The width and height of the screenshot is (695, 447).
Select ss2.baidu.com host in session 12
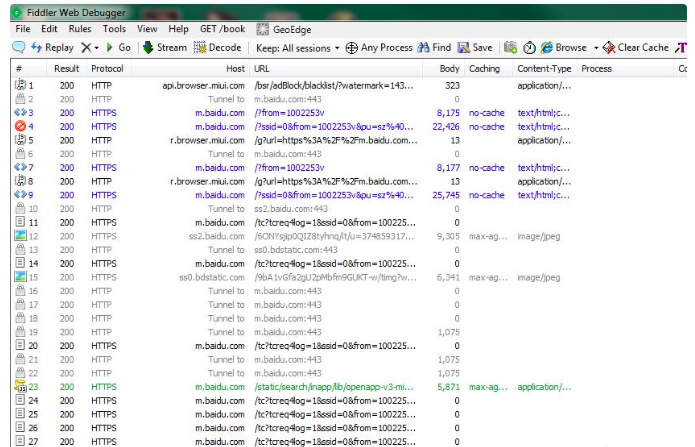point(217,236)
